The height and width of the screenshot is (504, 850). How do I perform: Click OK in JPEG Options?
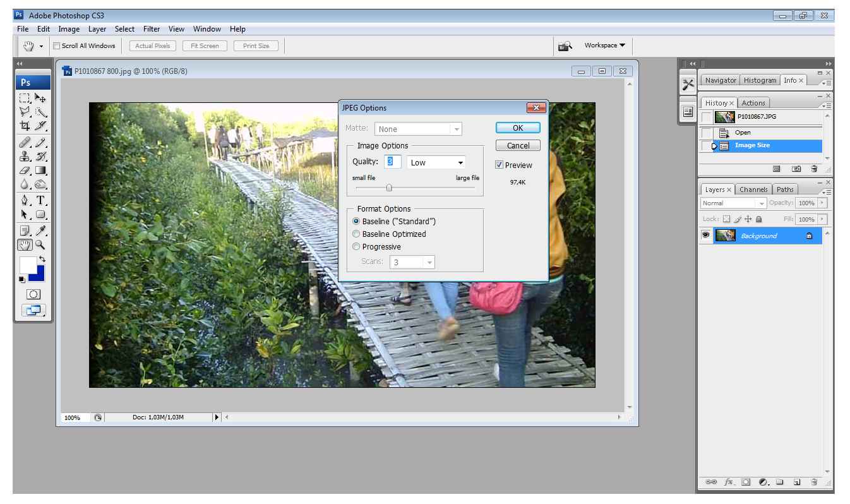[518, 128]
